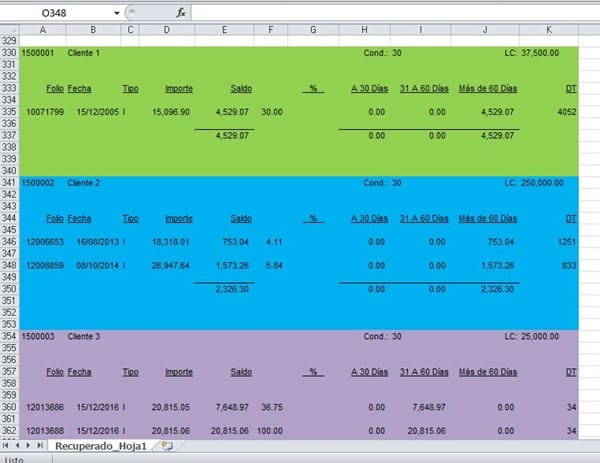The height and width of the screenshot is (463, 600).
Task: Click percentage value 36.75
Action: (272, 407)
